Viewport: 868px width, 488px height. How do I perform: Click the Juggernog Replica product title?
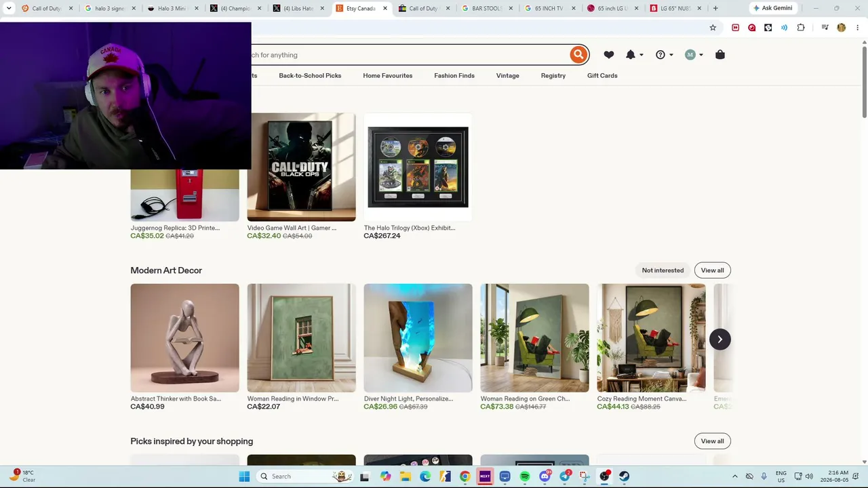pos(175,228)
